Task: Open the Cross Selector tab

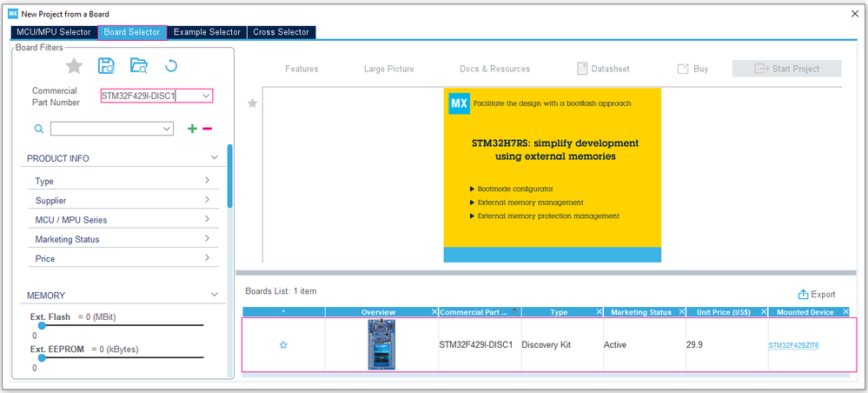Action: click(x=282, y=32)
